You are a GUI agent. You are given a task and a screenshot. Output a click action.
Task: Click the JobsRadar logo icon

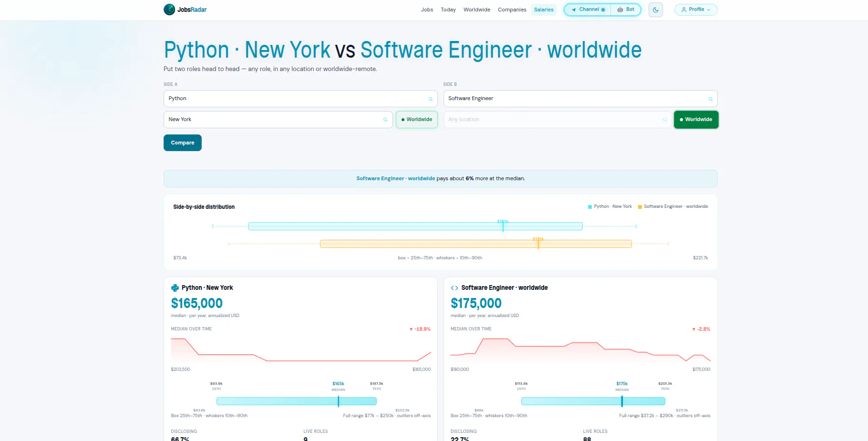coord(169,10)
